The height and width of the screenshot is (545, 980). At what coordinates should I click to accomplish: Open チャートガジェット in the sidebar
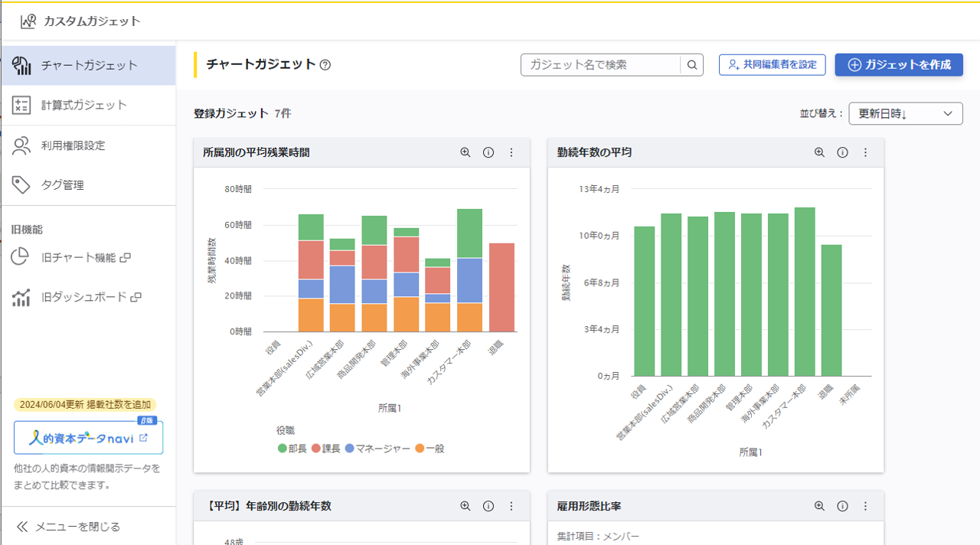[x=88, y=65]
